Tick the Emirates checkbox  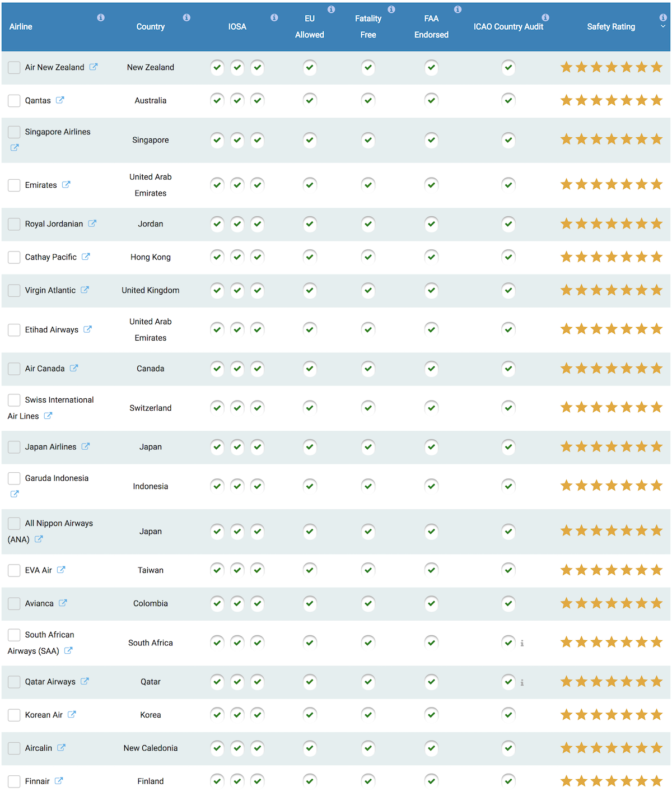(14, 185)
